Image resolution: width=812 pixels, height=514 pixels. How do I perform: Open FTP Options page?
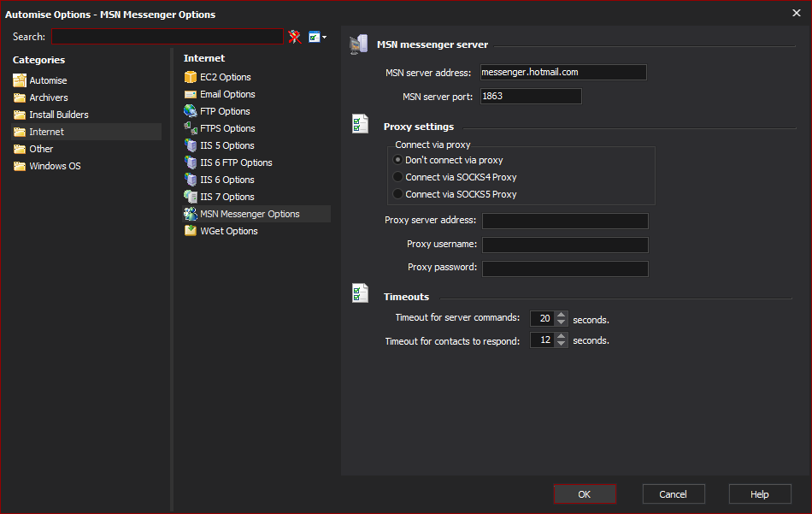tap(225, 111)
